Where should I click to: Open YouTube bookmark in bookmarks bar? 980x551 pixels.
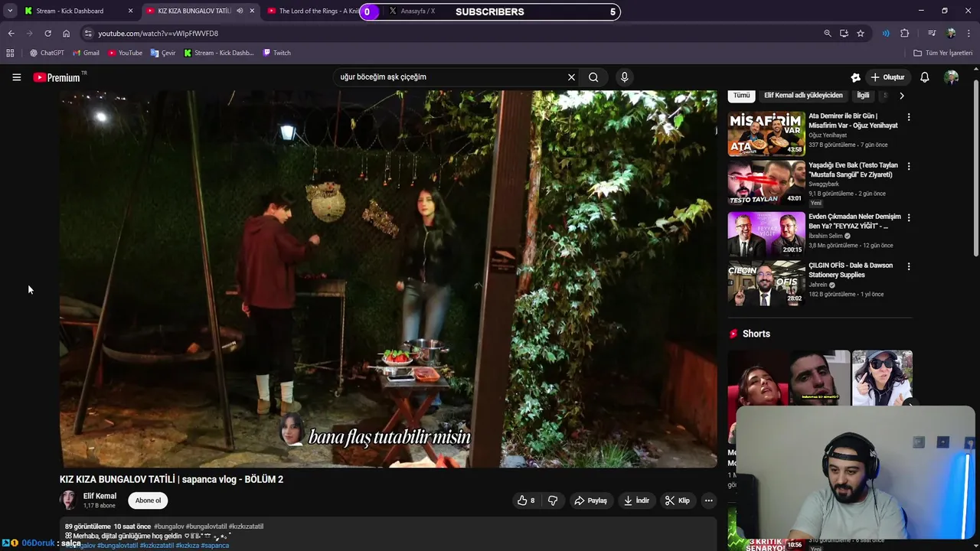125,53
